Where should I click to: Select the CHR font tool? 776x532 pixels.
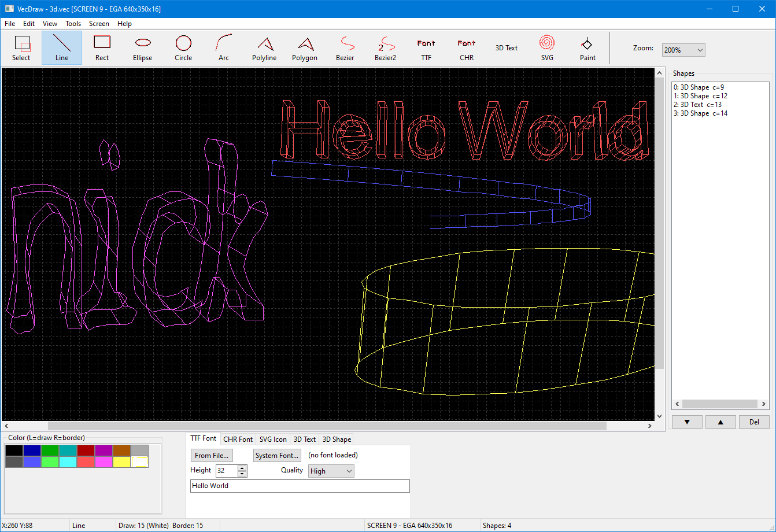tap(467, 47)
